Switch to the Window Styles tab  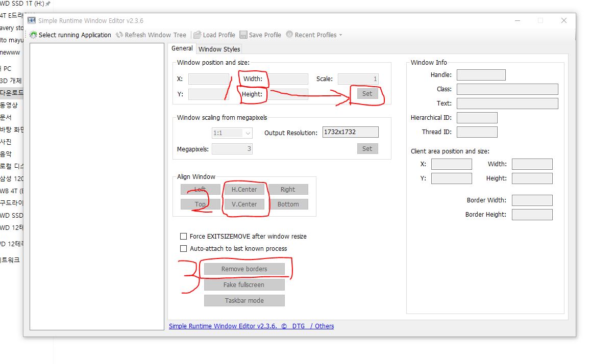[x=218, y=48]
